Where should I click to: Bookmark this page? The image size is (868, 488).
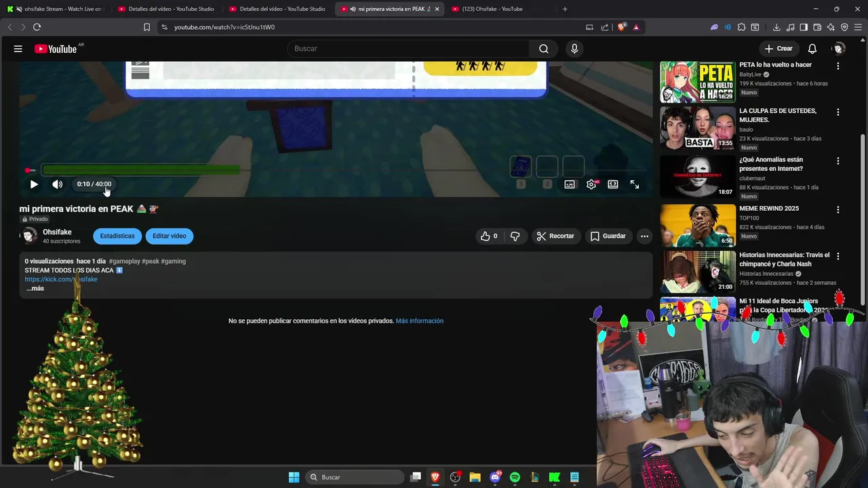[x=146, y=27]
